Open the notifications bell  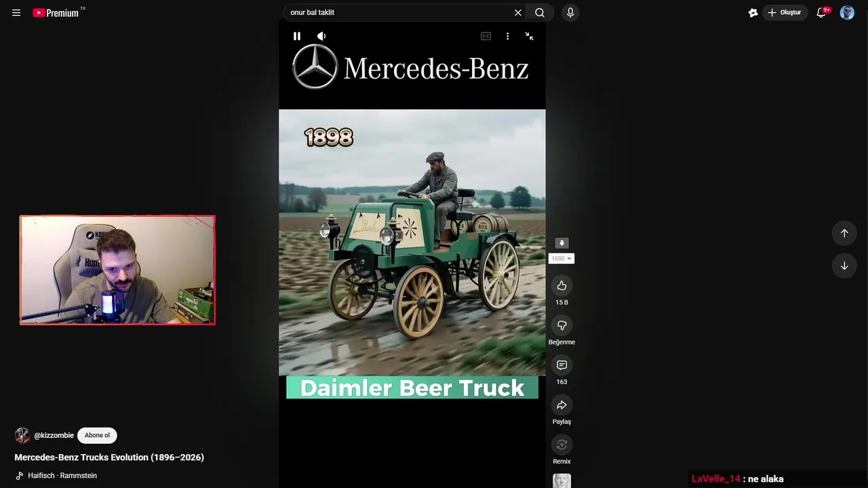821,12
